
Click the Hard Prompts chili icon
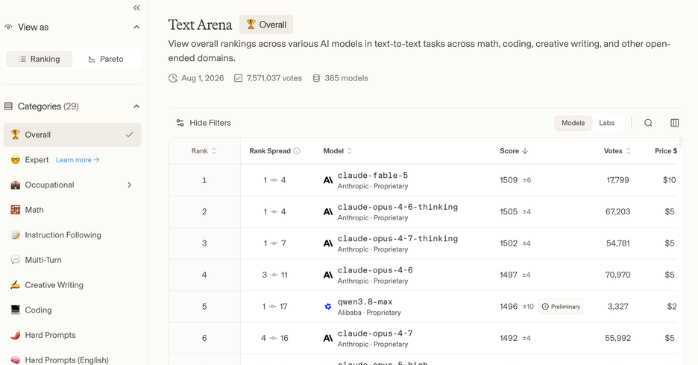(x=15, y=335)
